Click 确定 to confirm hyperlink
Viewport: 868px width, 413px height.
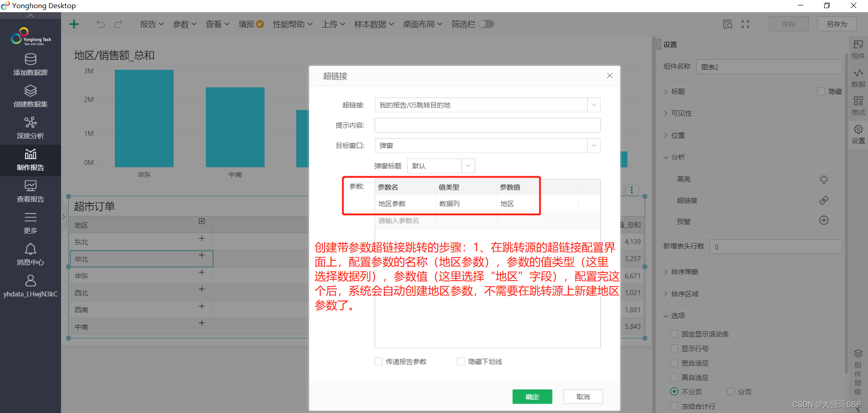[x=532, y=397]
